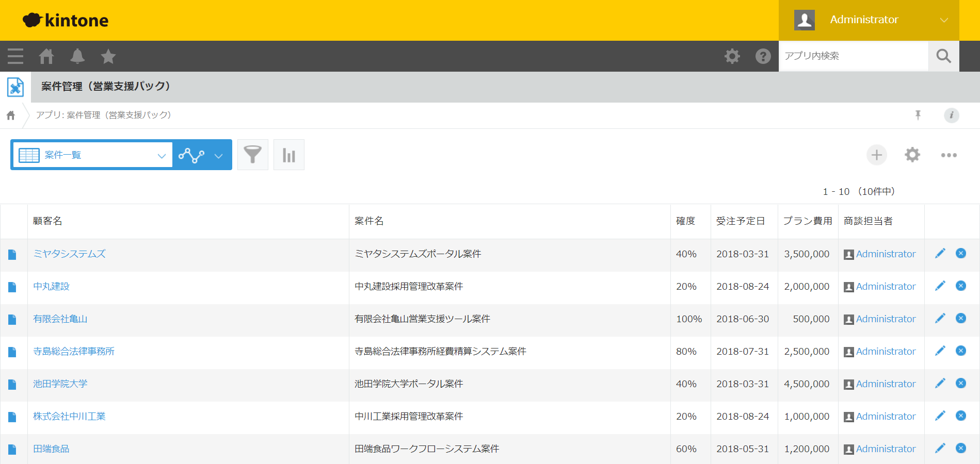The height and width of the screenshot is (464, 980).
Task: Open the 田端食品 customer link
Action: pos(51,449)
